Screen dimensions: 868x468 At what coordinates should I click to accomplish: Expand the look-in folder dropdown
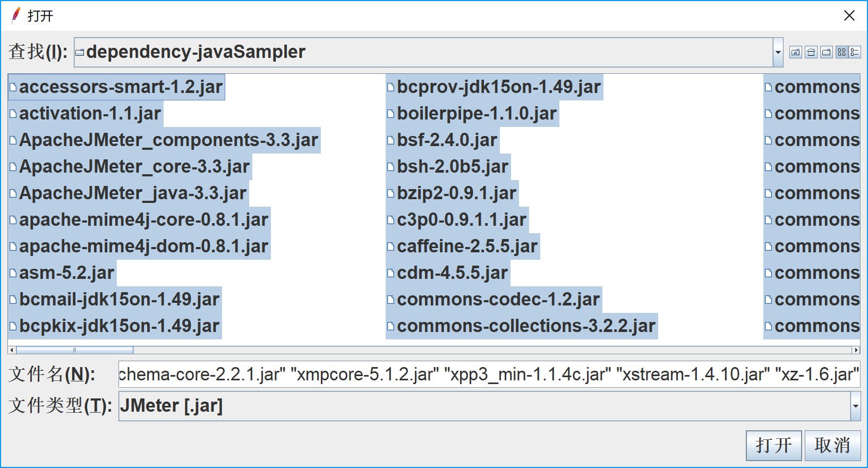click(x=778, y=52)
